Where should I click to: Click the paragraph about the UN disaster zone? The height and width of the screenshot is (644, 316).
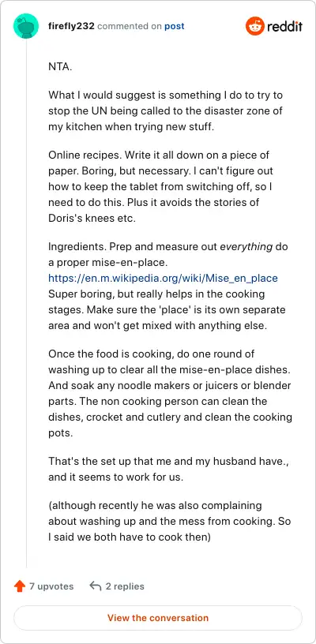[x=166, y=111]
